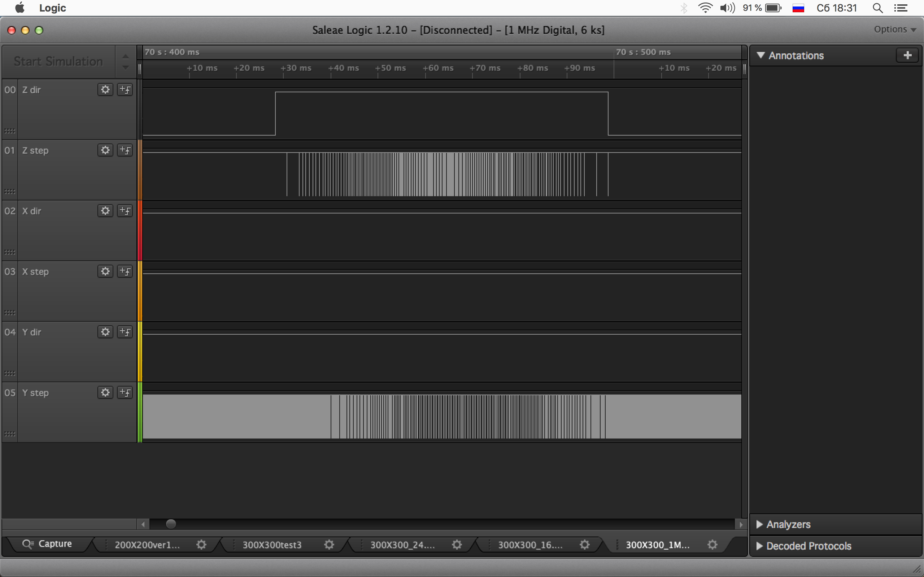
Task: Collapse the Annotations panel
Action: [760, 55]
